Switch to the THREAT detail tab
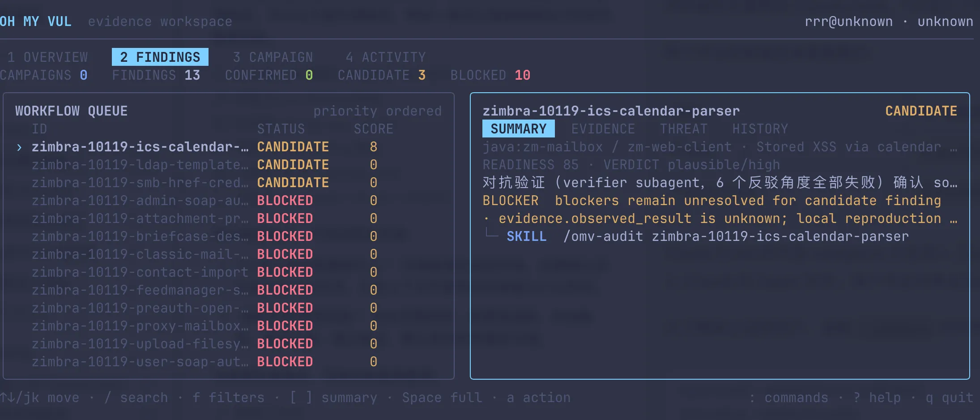The height and width of the screenshot is (420, 980). tap(684, 129)
